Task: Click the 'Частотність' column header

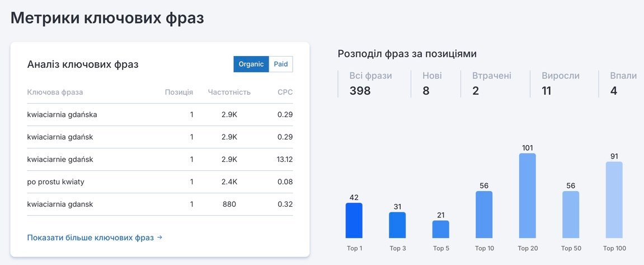Action: pos(229,92)
